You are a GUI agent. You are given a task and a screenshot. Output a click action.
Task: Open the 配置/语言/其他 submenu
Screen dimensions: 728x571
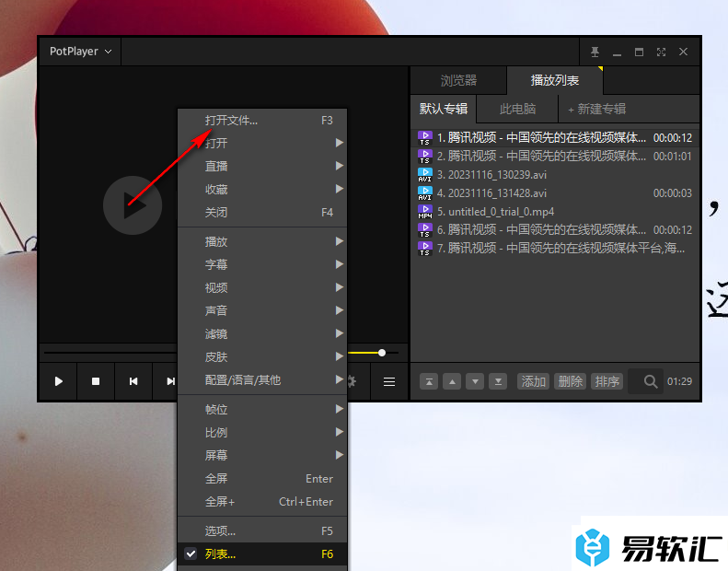tap(262, 380)
